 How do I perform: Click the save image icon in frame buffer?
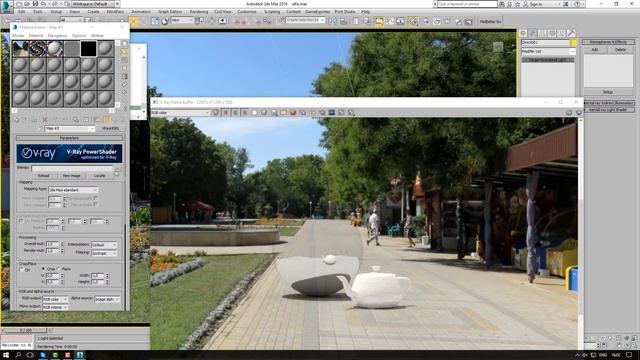(274, 112)
